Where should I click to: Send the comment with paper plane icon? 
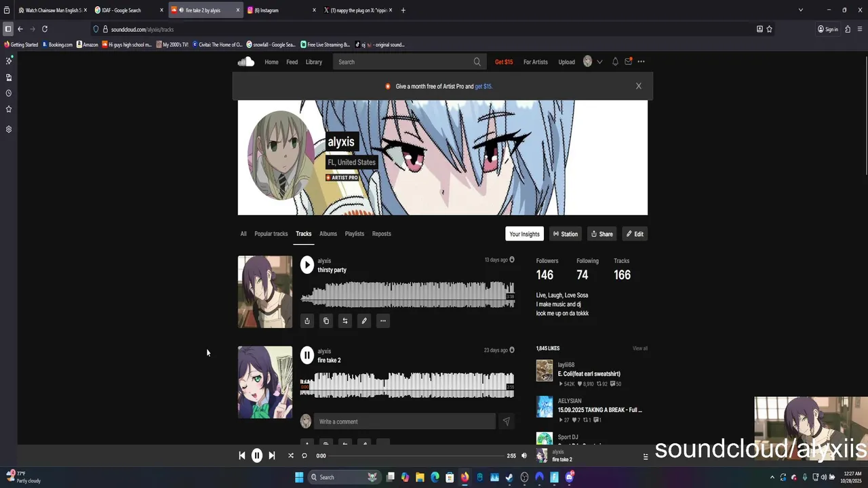506,422
